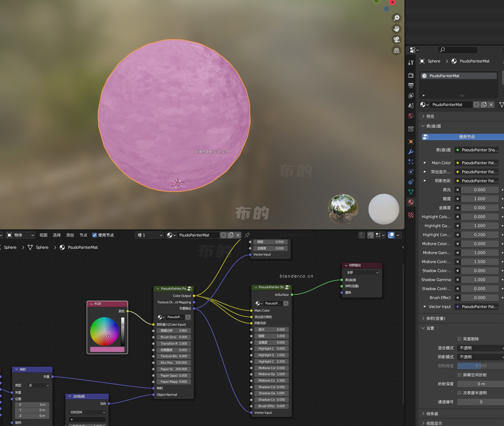Open the Scene properties tab icon
The height and width of the screenshot is (426, 504).
pyautogui.click(x=411, y=106)
